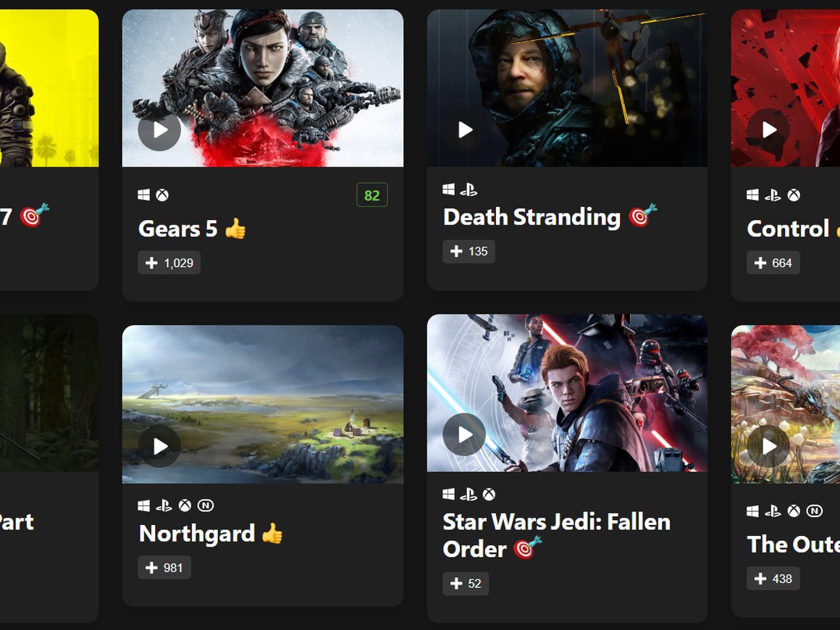
Task: Add Gears 5 using the 1,029 plus button
Action: click(169, 262)
